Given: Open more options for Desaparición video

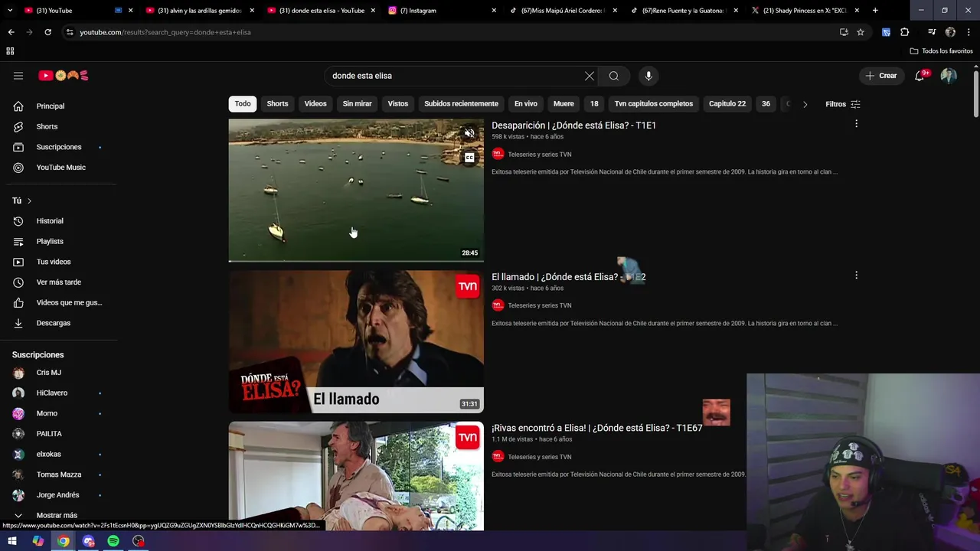Looking at the screenshot, I should [856, 124].
